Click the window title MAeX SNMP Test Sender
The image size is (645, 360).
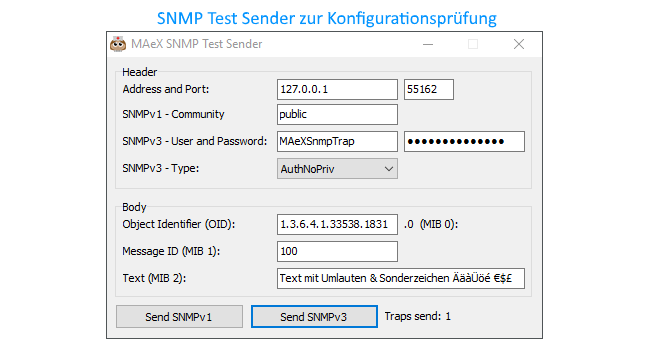(197, 44)
